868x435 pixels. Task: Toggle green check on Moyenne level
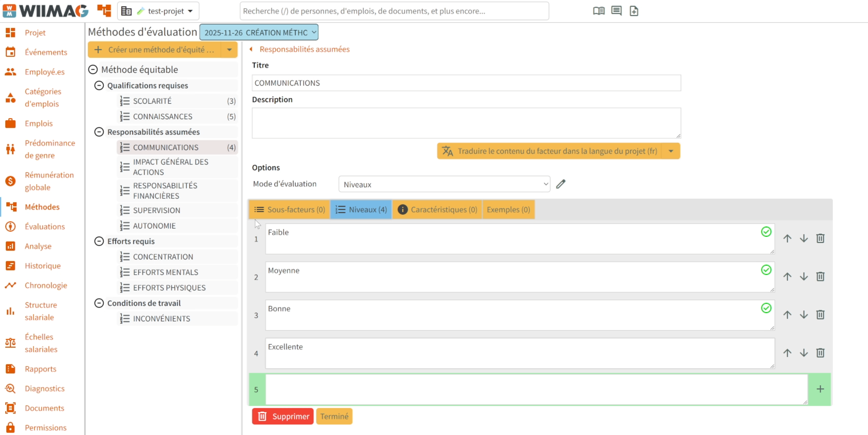[x=766, y=270]
